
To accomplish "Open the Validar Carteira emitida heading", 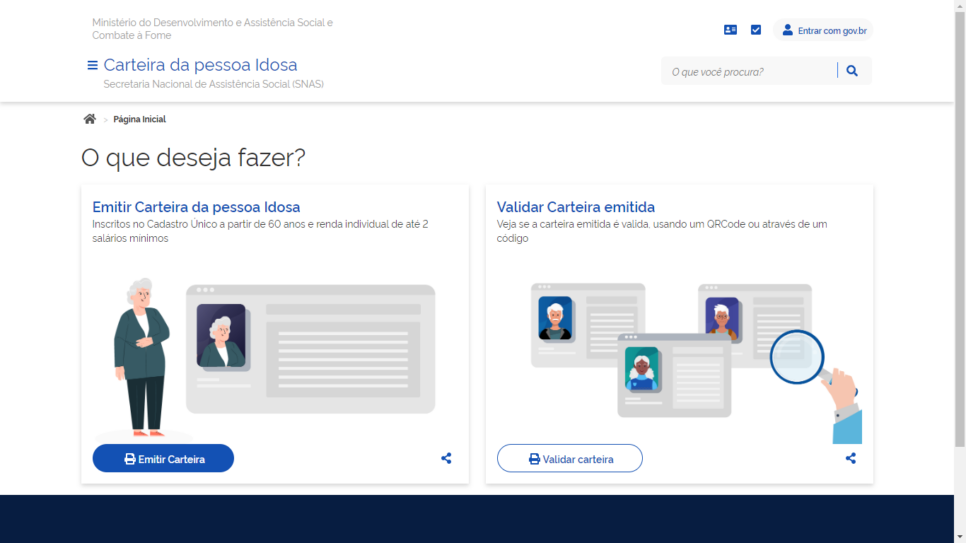I will (x=576, y=207).
